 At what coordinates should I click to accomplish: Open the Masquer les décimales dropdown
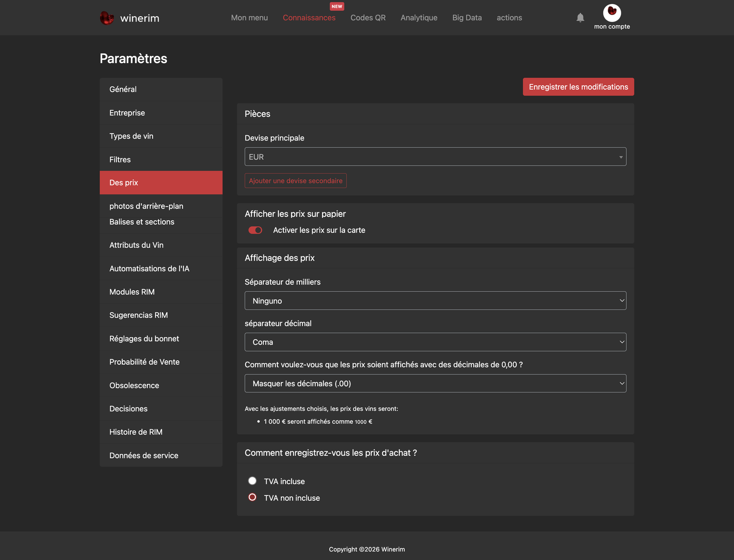(436, 383)
